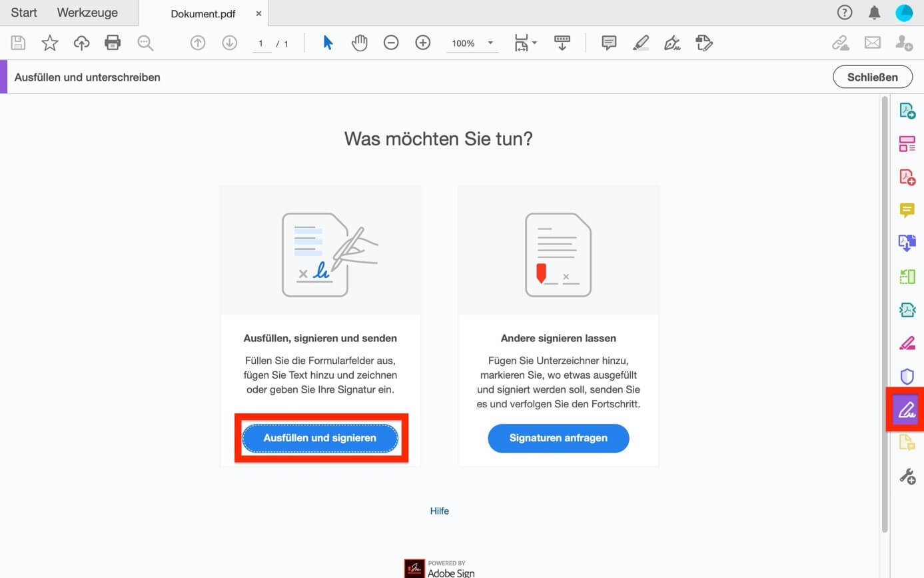The width and height of the screenshot is (924, 578).
Task: Click the Schließen button
Action: (873, 77)
